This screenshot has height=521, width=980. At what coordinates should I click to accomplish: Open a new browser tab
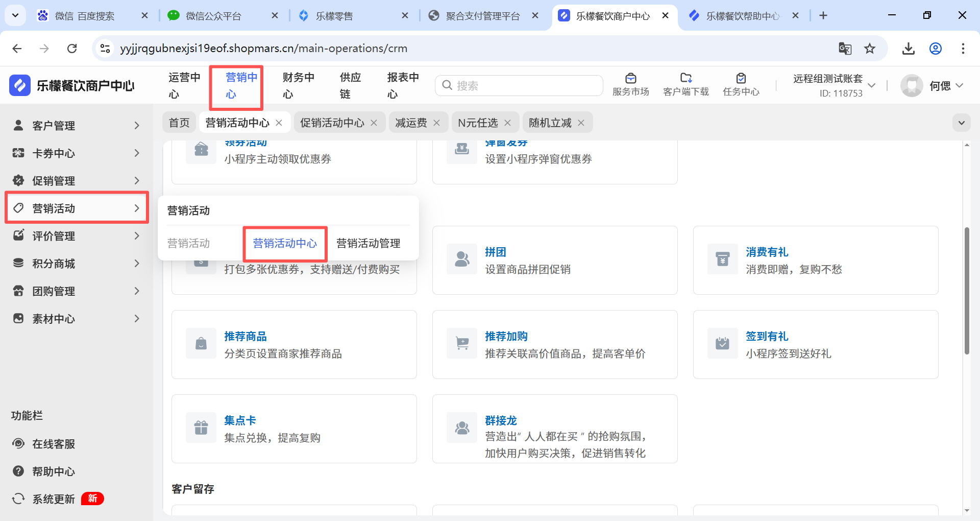[823, 16]
